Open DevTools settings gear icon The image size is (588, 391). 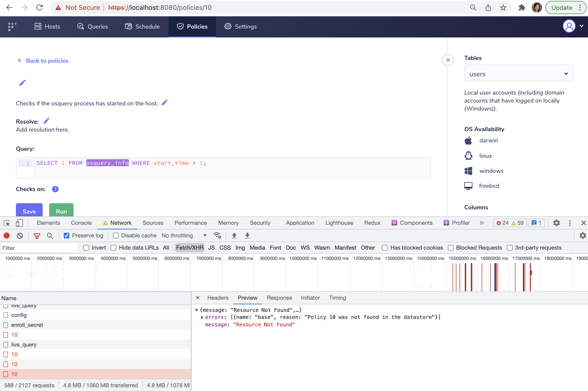point(556,223)
